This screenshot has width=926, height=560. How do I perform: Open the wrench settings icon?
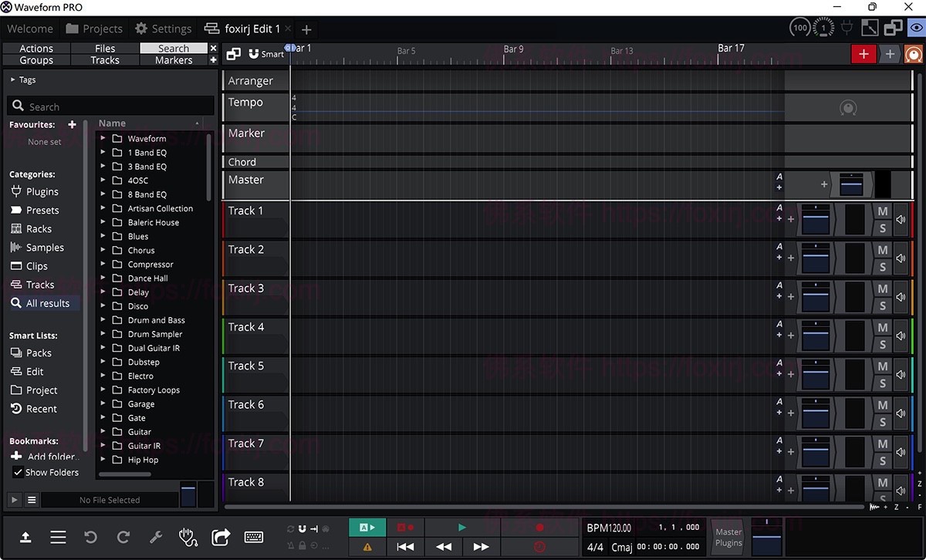point(155,537)
